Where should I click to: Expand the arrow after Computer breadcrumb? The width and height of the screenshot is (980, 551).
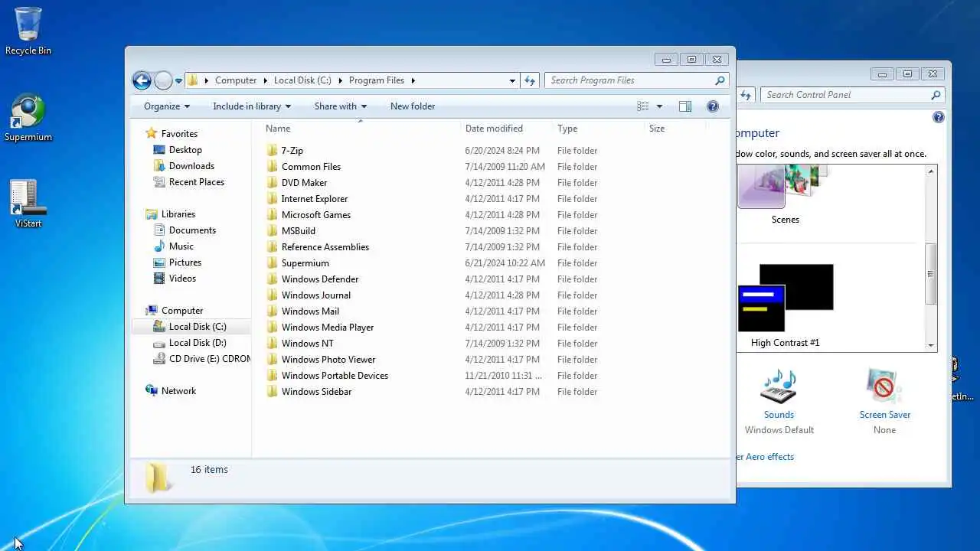pyautogui.click(x=266, y=80)
